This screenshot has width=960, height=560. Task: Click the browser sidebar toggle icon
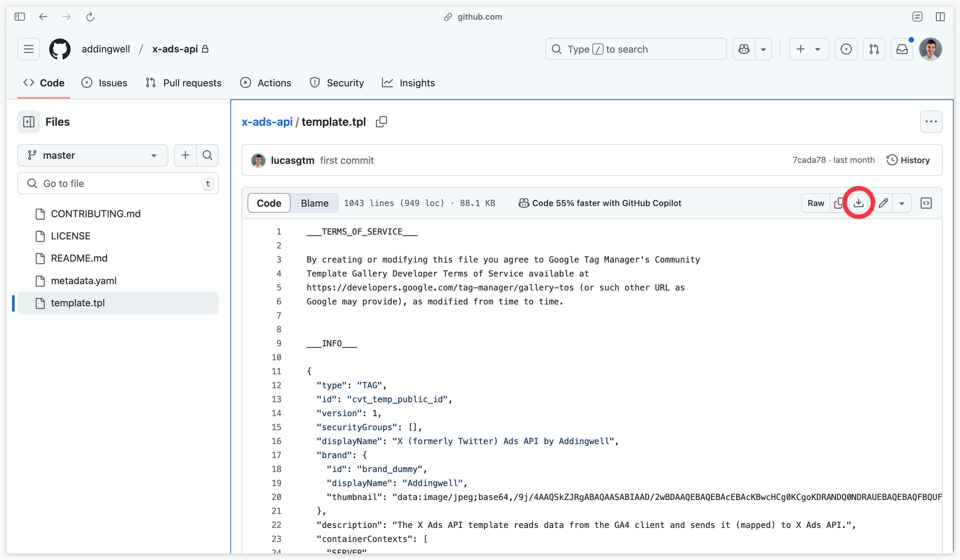pos(19,17)
